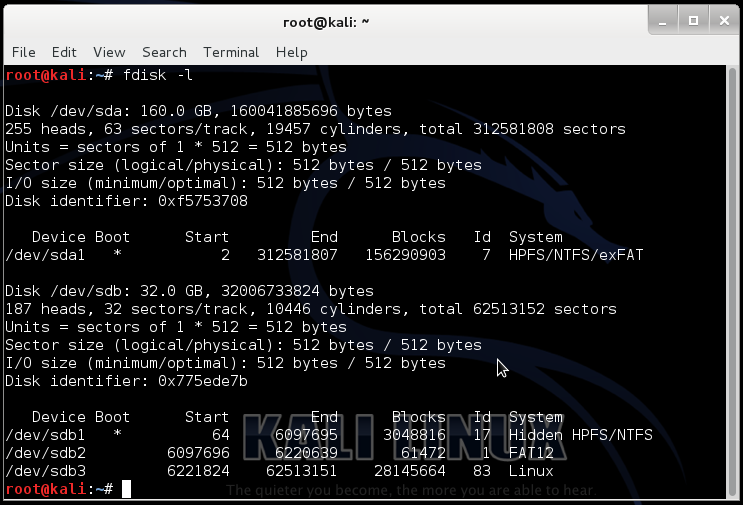
Task: Open the Terminal menu
Action: click(x=231, y=52)
